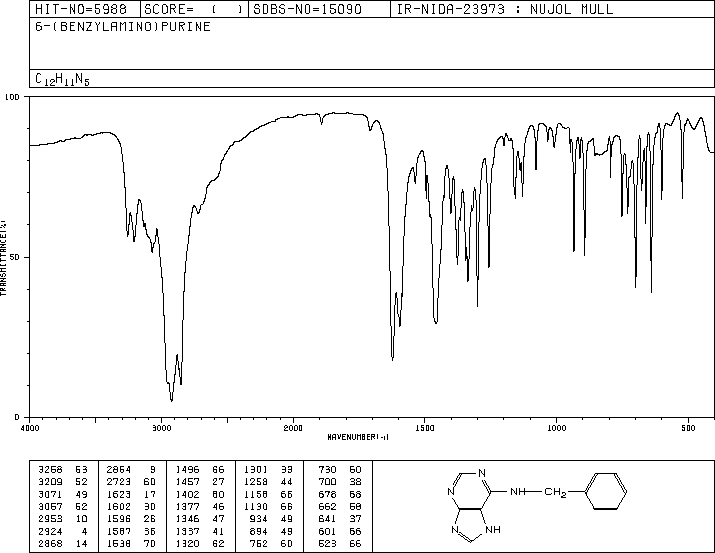Click the 2953 wavenumber in peak table

(x=50, y=519)
